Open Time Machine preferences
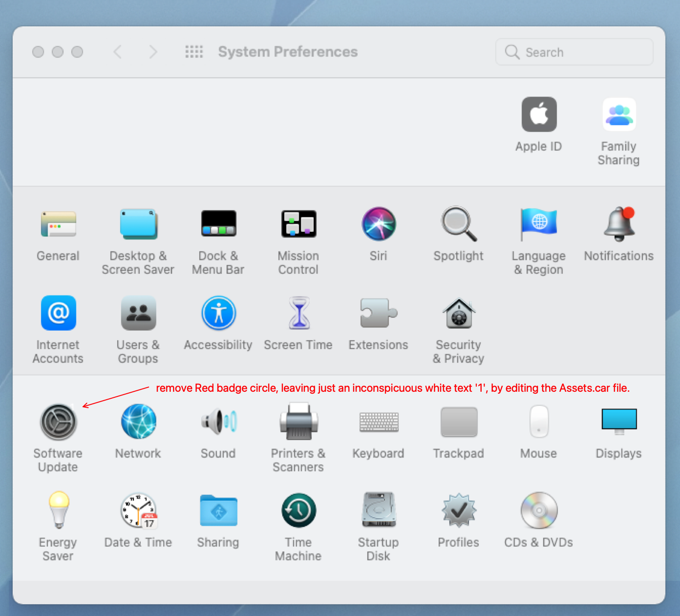 299,510
